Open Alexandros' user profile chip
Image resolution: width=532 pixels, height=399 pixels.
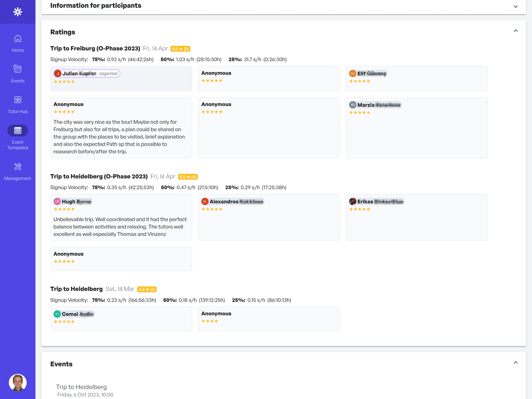point(233,202)
